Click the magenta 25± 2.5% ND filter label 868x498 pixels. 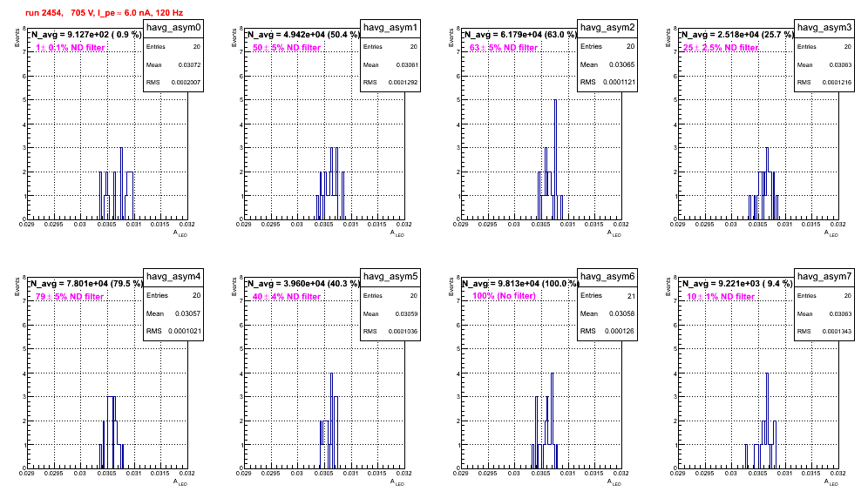tap(721, 48)
